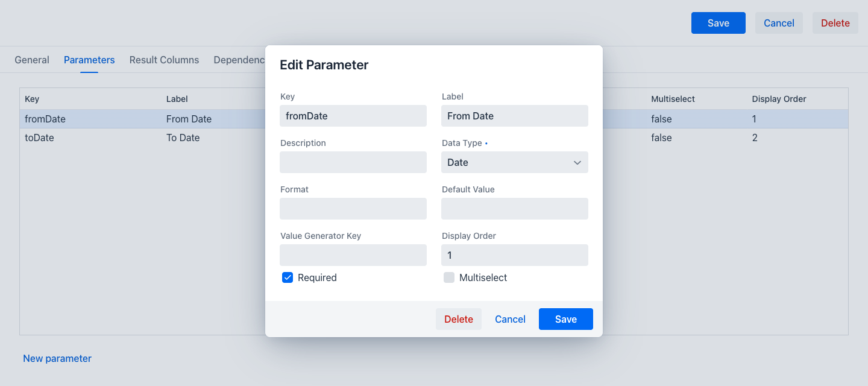Focus the Key input field with fromDate

click(353, 116)
